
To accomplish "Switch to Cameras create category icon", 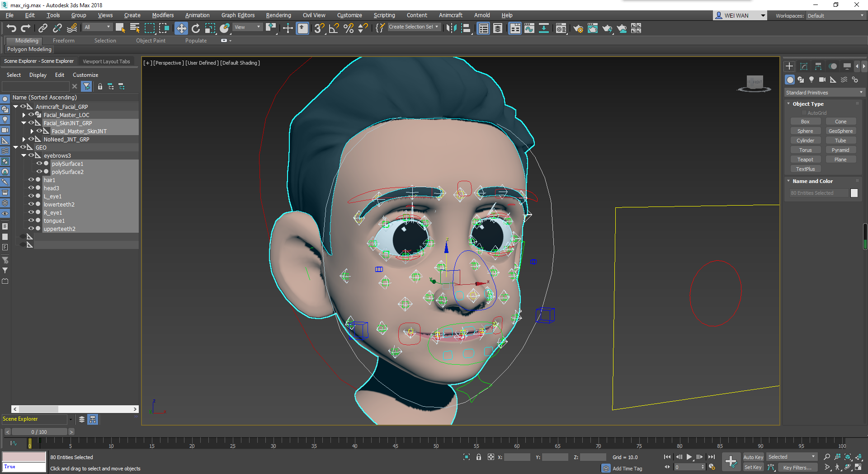I will pos(822,80).
